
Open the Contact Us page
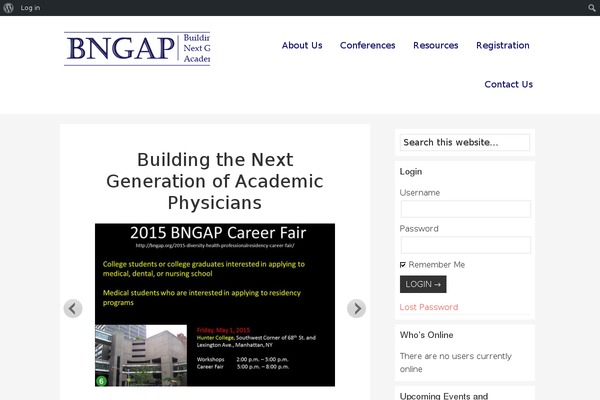point(509,84)
